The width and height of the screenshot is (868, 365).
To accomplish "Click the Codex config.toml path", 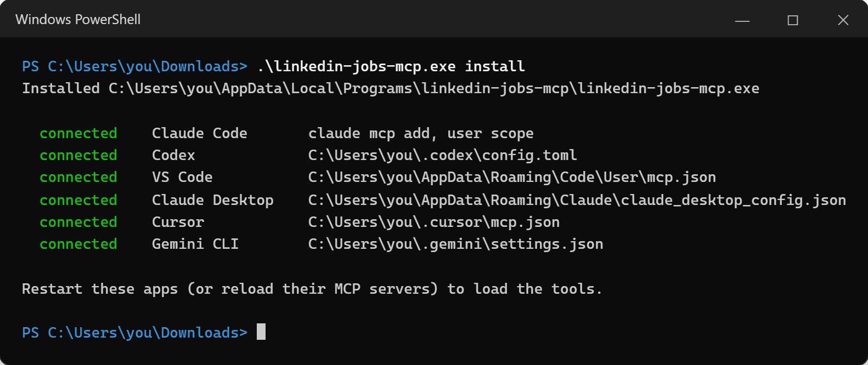I will coord(443,156).
